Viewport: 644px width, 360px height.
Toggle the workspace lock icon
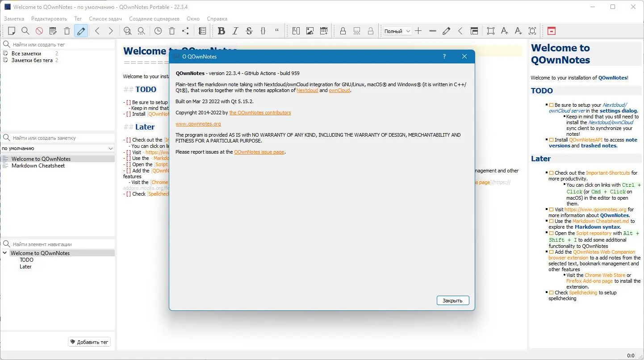[x=343, y=31]
